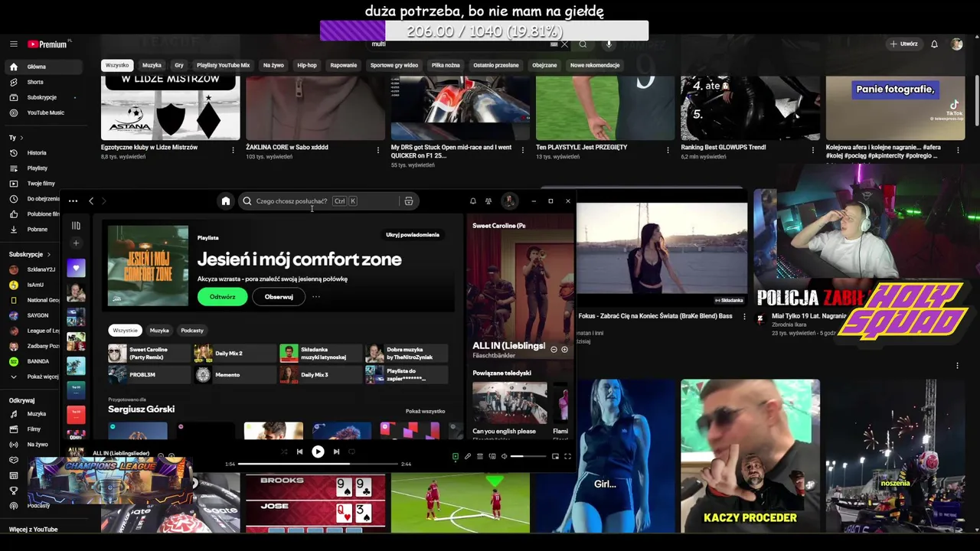Open the Spotify queue icon
Screen dimensions: 980x551
coord(480,456)
